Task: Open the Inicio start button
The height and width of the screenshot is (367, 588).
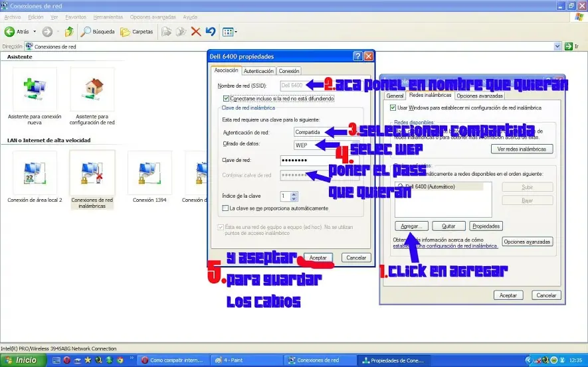Action: click(x=23, y=360)
